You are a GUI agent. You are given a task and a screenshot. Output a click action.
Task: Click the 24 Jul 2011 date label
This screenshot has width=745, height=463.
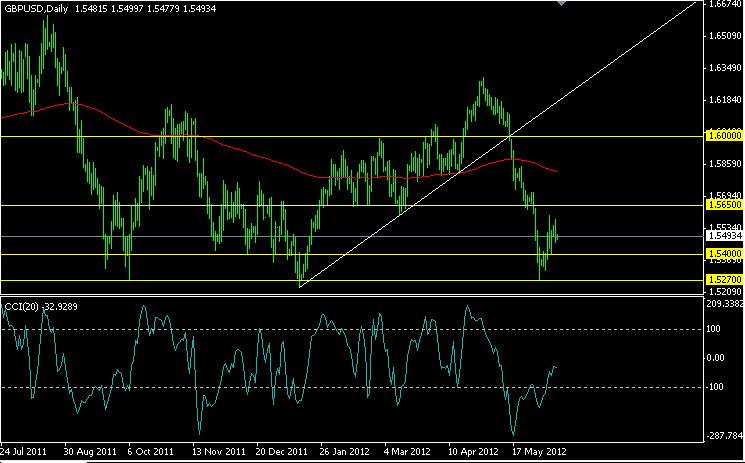23,451
